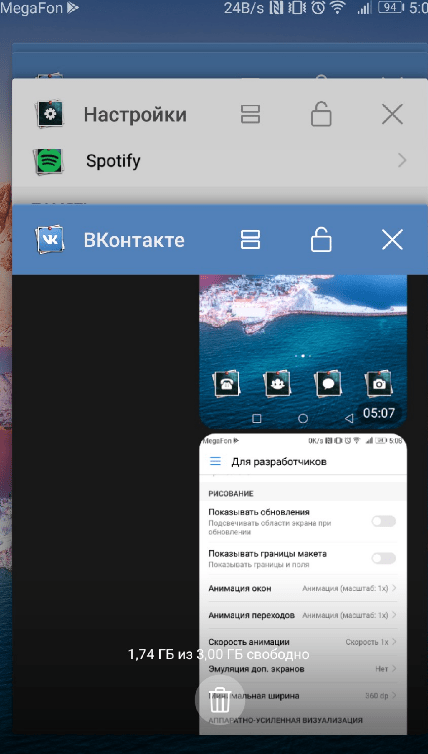The image size is (428, 754).
Task: Tap the square Recents nav button in screenshot
Action: click(x=257, y=418)
